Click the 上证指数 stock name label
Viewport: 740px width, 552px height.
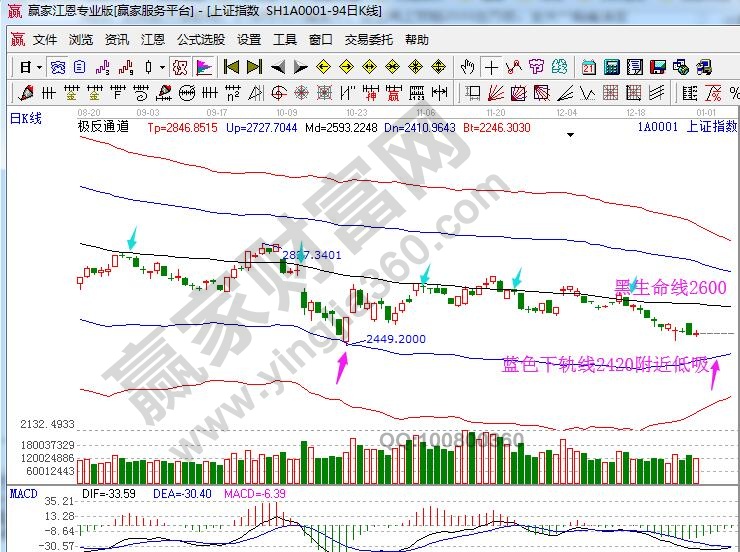pos(709,127)
